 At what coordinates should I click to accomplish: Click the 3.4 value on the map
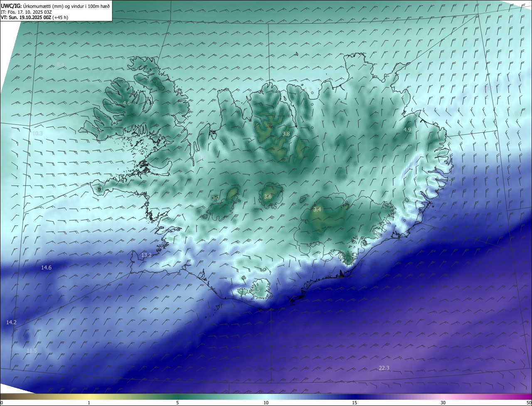tap(317, 210)
